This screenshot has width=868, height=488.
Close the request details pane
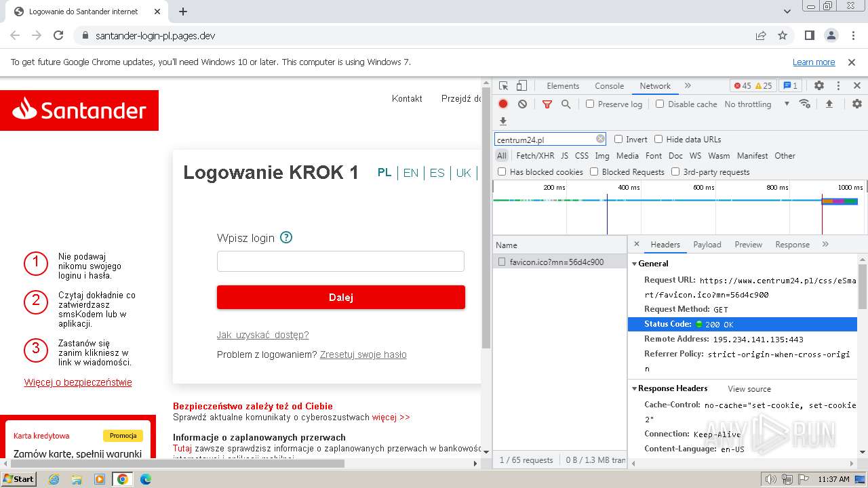click(x=636, y=245)
